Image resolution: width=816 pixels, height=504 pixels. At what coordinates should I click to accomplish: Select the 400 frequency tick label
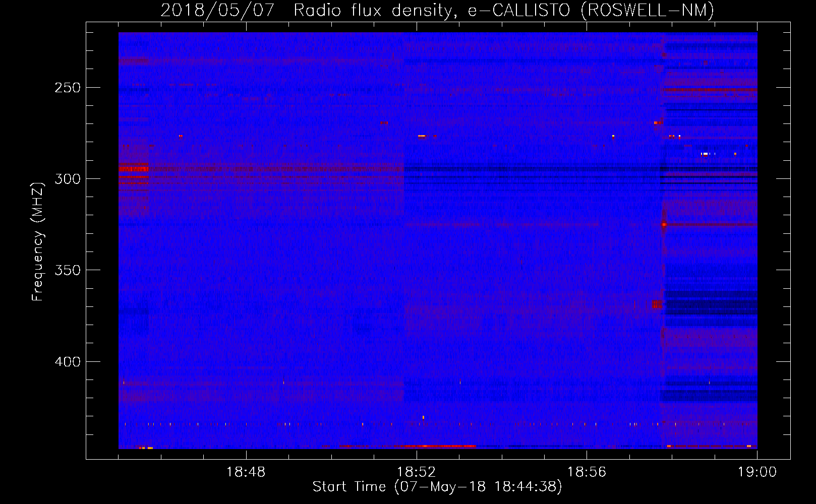pos(68,362)
